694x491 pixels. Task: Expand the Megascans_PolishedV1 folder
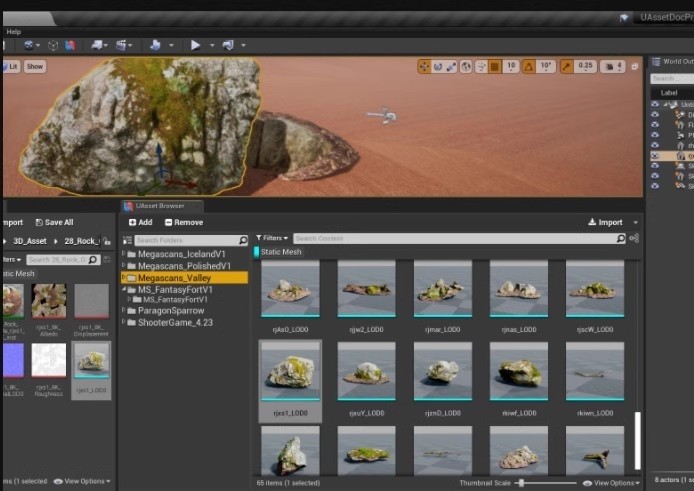click(x=124, y=266)
